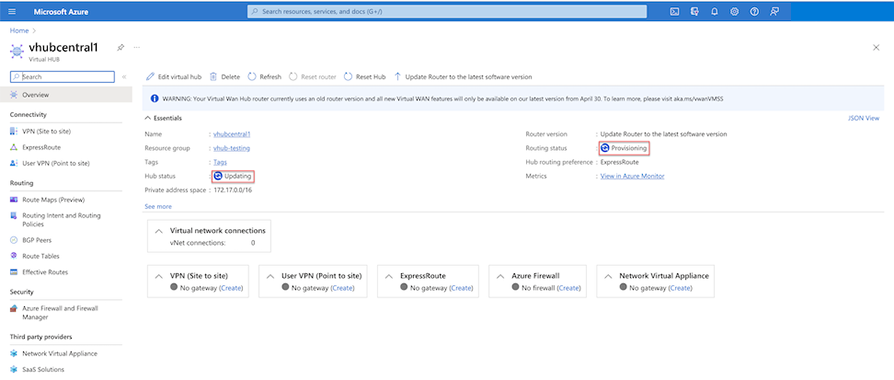
Task: Click View in Azure Monitor link
Action: [x=632, y=176]
